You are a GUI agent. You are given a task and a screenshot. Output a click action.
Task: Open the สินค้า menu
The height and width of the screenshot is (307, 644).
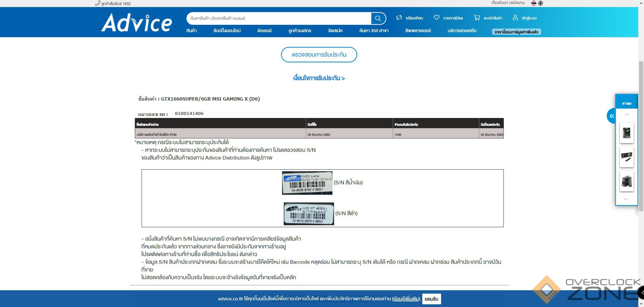192,30
